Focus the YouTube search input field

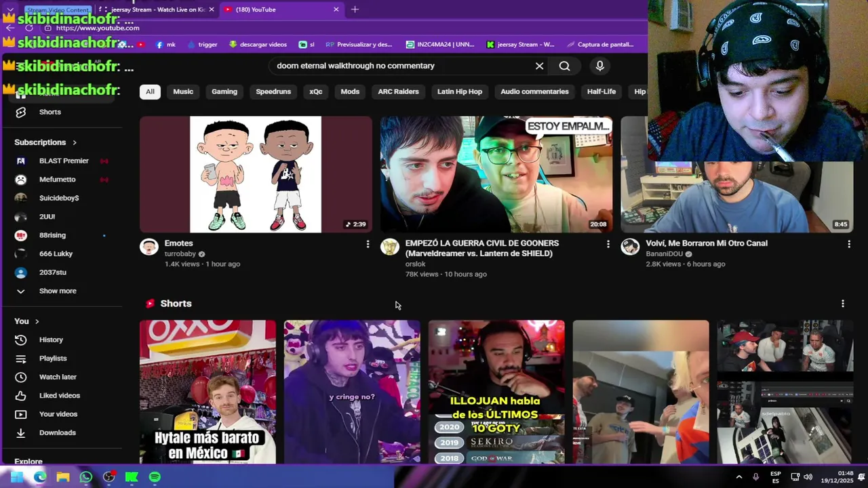(400, 66)
